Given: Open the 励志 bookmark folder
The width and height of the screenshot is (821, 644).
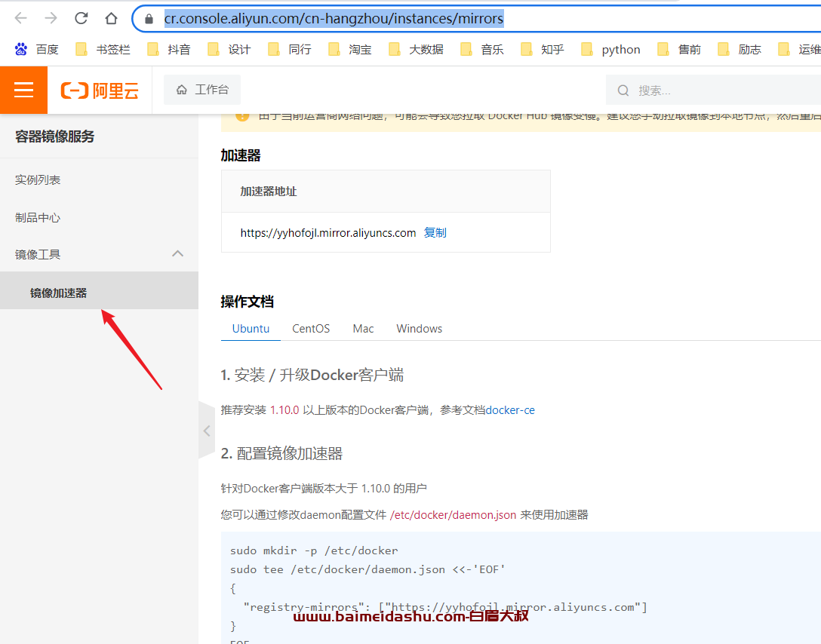Looking at the screenshot, I should pos(740,49).
